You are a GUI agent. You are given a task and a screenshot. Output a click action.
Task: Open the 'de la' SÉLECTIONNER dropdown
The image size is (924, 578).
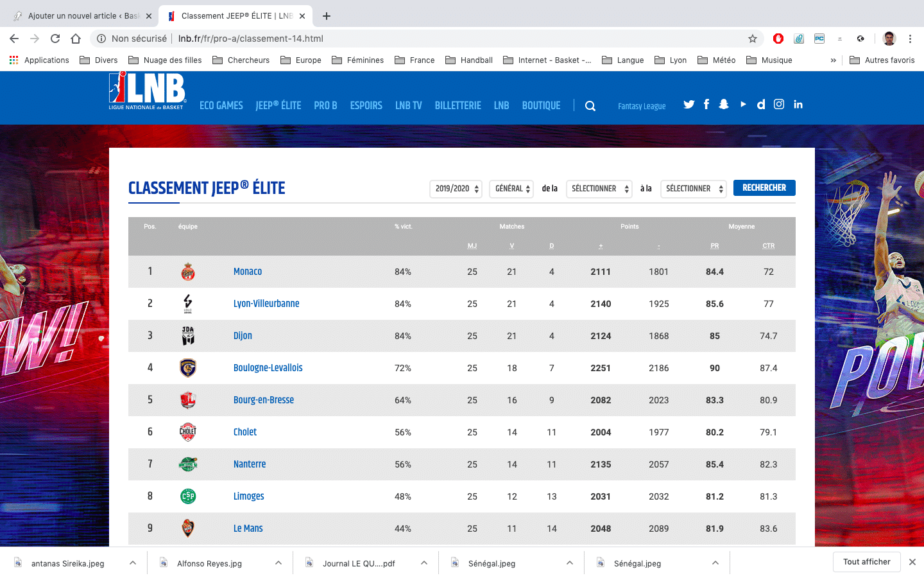pos(599,189)
